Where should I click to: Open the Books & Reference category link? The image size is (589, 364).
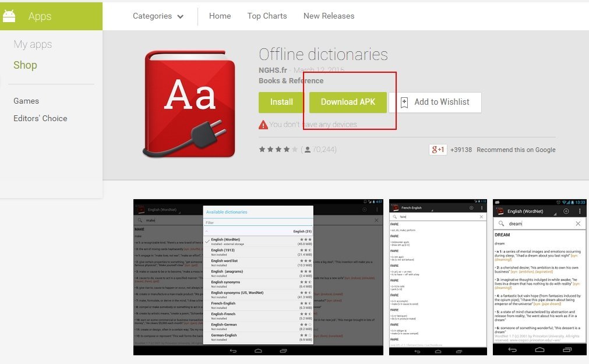[x=291, y=81]
